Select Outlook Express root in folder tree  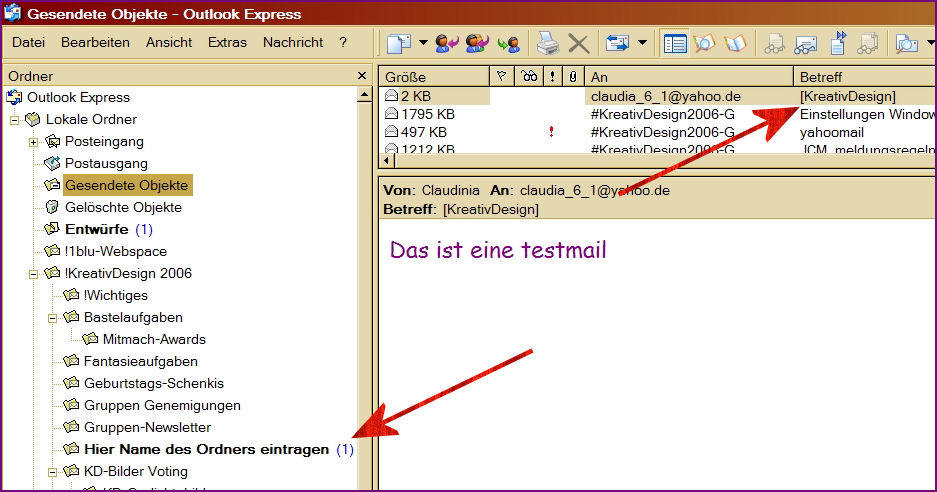78,97
